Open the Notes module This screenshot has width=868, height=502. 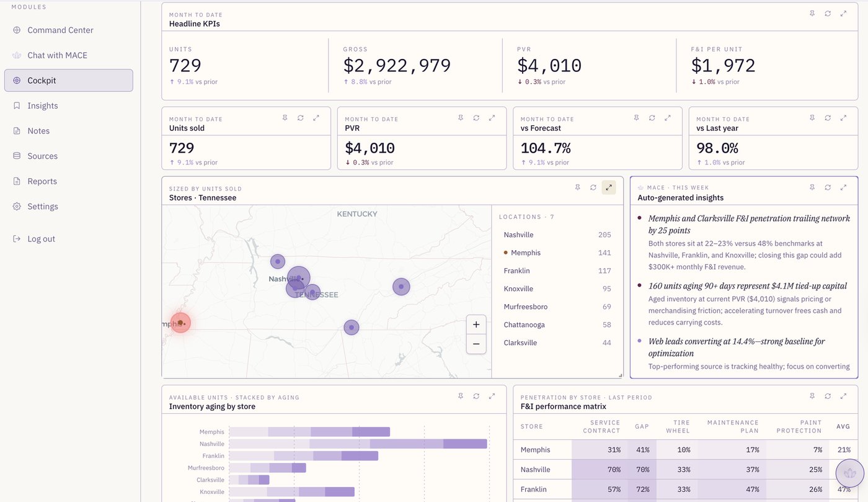tap(68, 131)
